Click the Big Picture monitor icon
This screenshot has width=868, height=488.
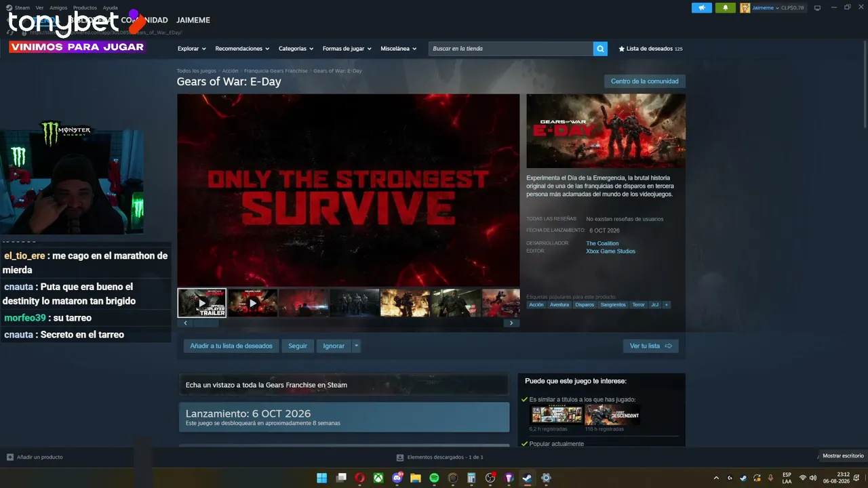(817, 8)
